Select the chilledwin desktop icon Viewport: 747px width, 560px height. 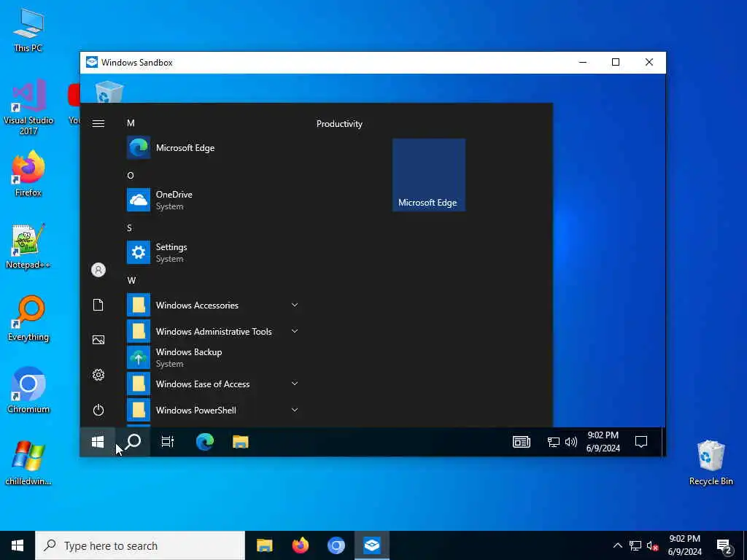(28, 463)
